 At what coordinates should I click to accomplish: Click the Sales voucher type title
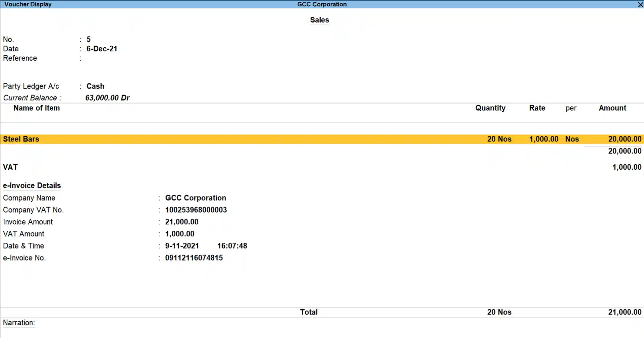click(x=319, y=20)
